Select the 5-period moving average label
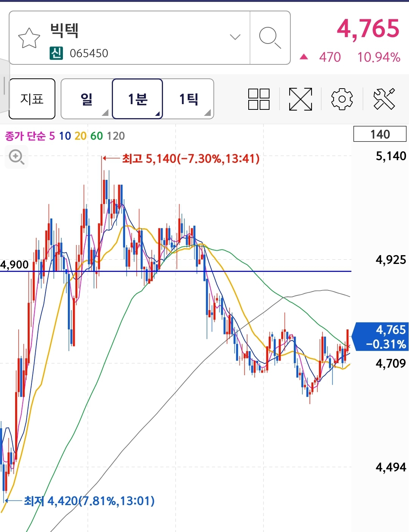The image size is (409, 532). [52, 136]
